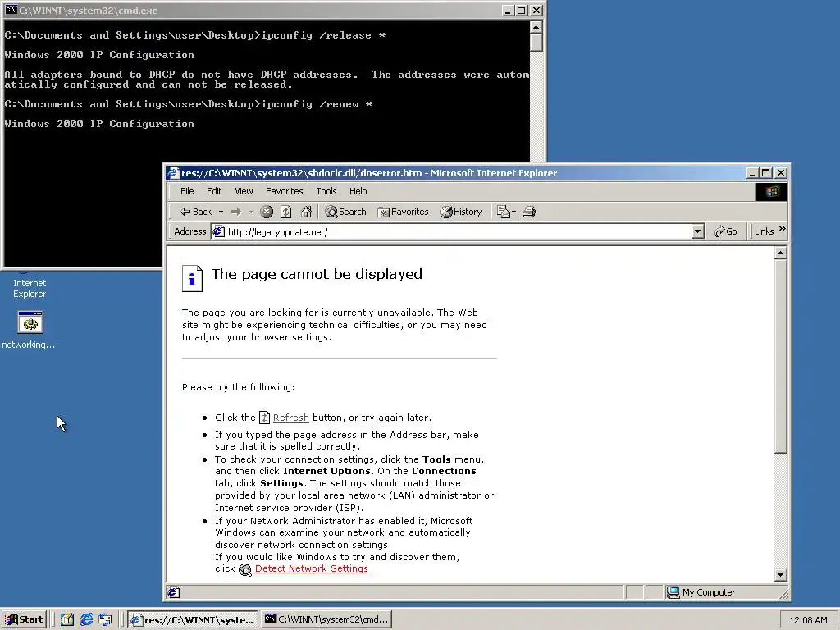Open the Search pane button

click(345, 212)
